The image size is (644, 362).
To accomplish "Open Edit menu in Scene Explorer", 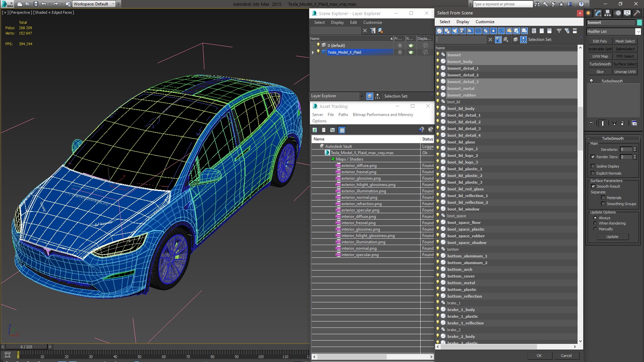I will point(354,22).
